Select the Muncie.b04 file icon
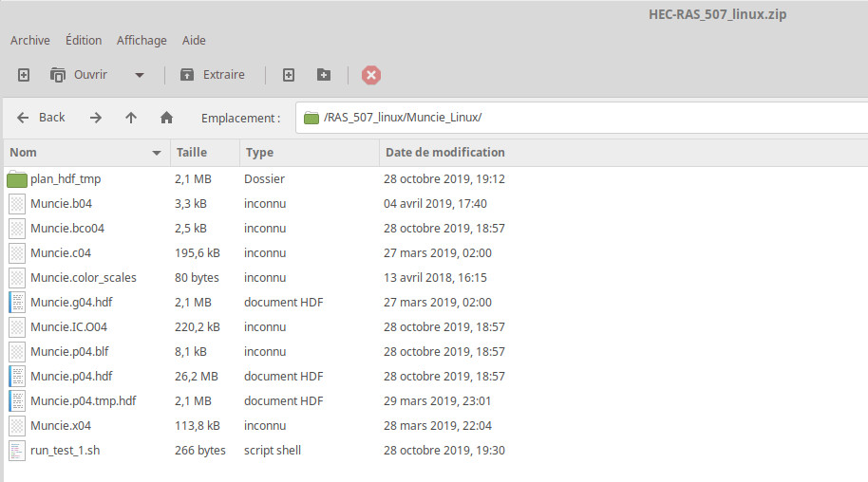This screenshot has width=868, height=482. click(16, 204)
